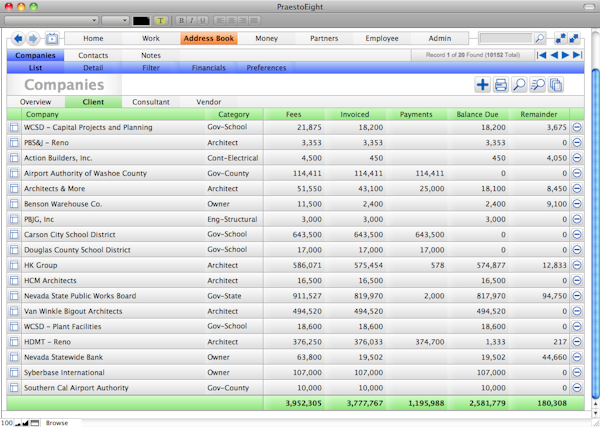This screenshot has height=427, width=600.
Task: Switch to the Work main tab
Action: coord(151,38)
